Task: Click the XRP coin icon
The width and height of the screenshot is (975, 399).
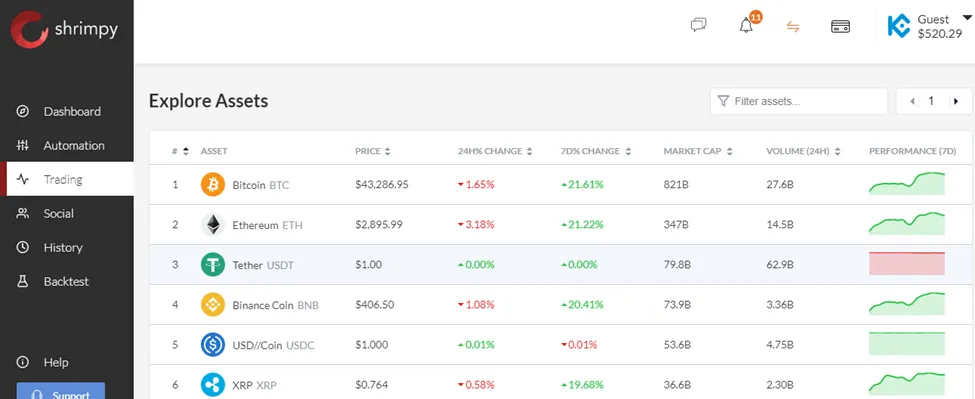Action: 212,385
